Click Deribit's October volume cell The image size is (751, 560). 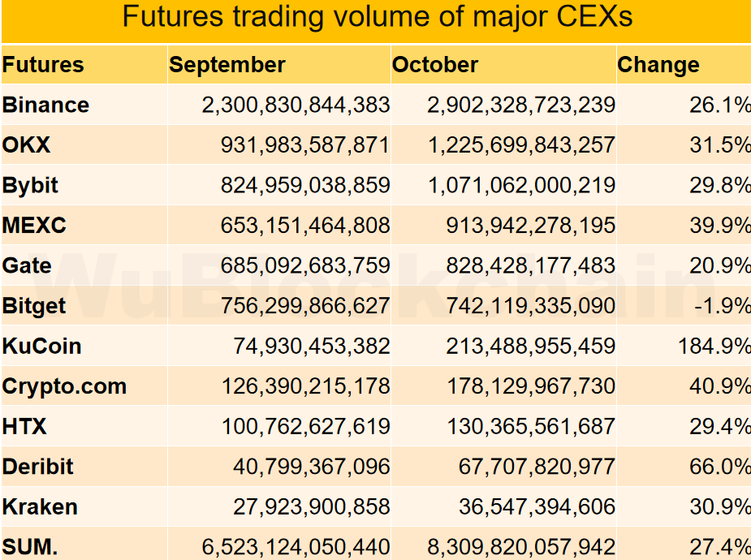tap(537, 467)
